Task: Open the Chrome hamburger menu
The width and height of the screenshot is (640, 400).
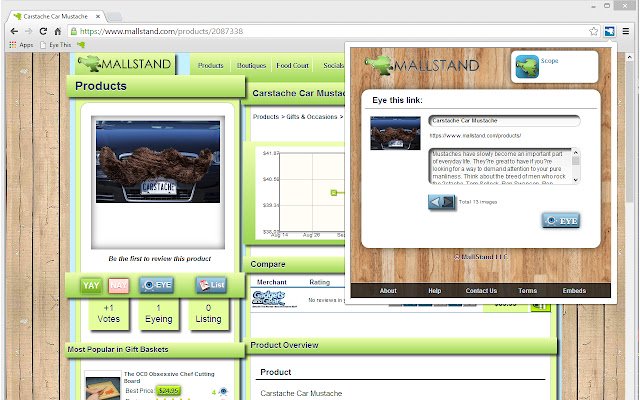Action: point(625,31)
